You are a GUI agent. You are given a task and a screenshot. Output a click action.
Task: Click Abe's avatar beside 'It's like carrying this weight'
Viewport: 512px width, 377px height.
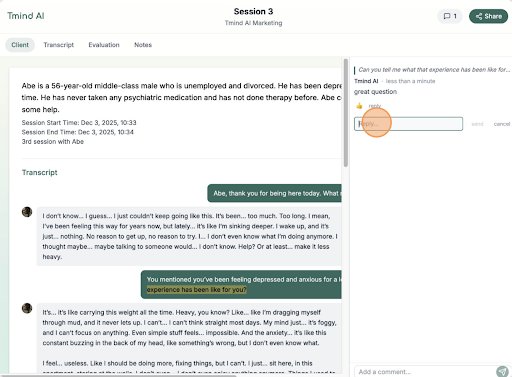(x=27, y=308)
